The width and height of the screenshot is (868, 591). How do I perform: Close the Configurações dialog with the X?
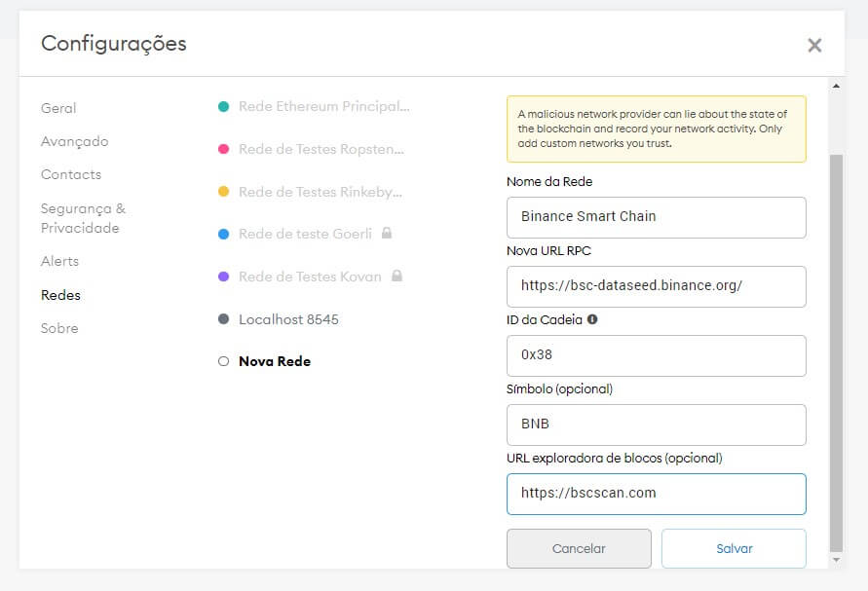point(814,45)
